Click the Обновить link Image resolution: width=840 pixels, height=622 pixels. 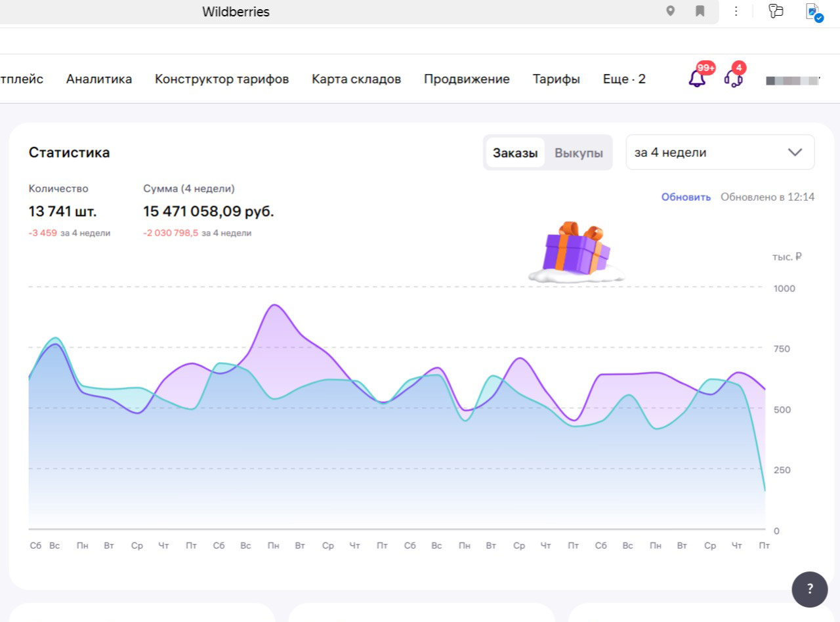coord(686,197)
